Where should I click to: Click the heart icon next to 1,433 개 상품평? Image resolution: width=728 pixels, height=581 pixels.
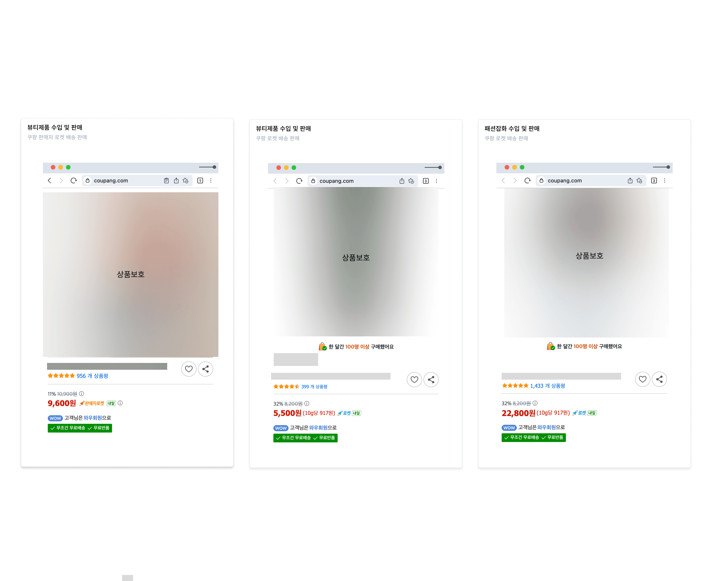tap(642, 379)
